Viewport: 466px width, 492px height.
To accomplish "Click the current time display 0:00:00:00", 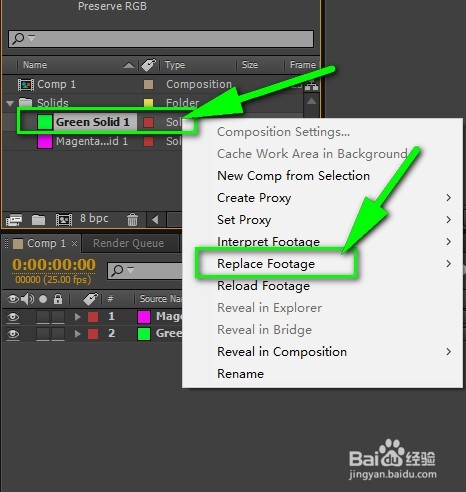I will 54,265.
